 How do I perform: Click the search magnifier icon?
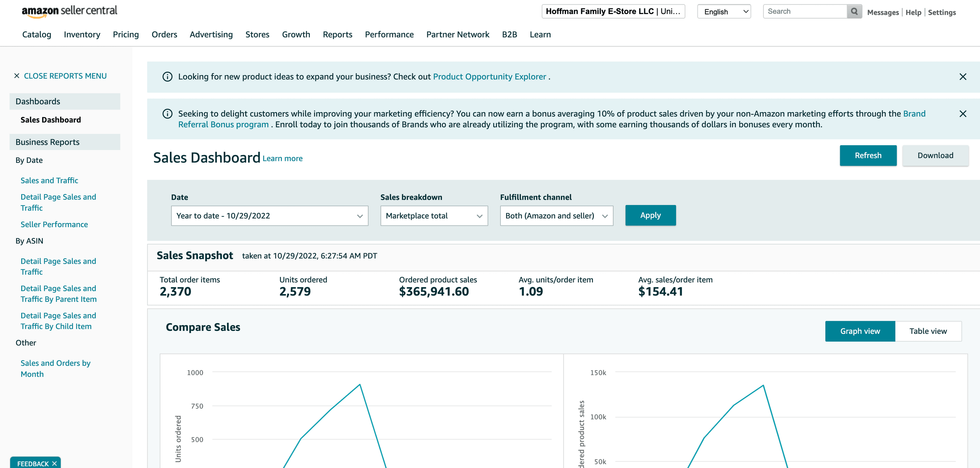854,11
